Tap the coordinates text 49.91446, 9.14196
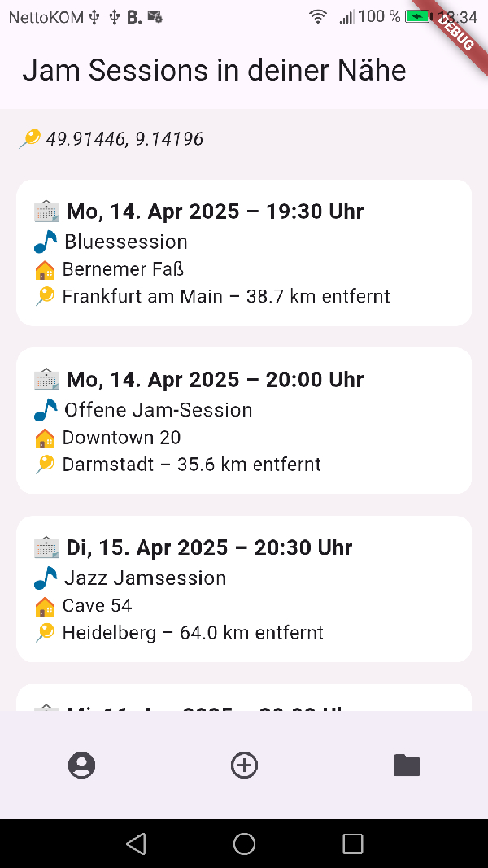488x868 pixels. 124,139
